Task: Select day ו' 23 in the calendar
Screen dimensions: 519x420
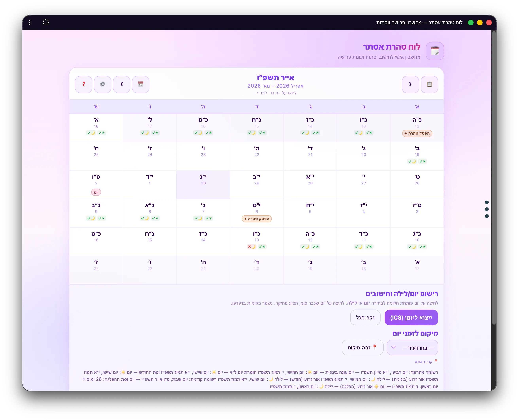Action: [x=203, y=156]
